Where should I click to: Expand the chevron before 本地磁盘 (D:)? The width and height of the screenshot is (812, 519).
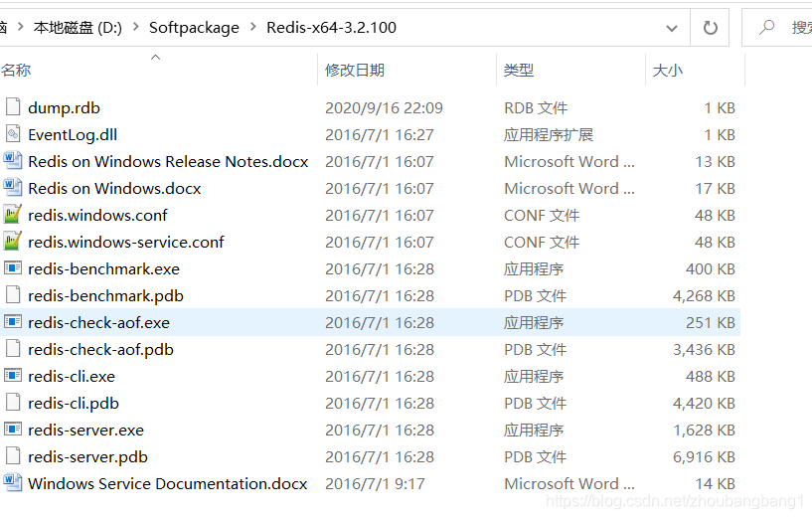[x=21, y=27]
